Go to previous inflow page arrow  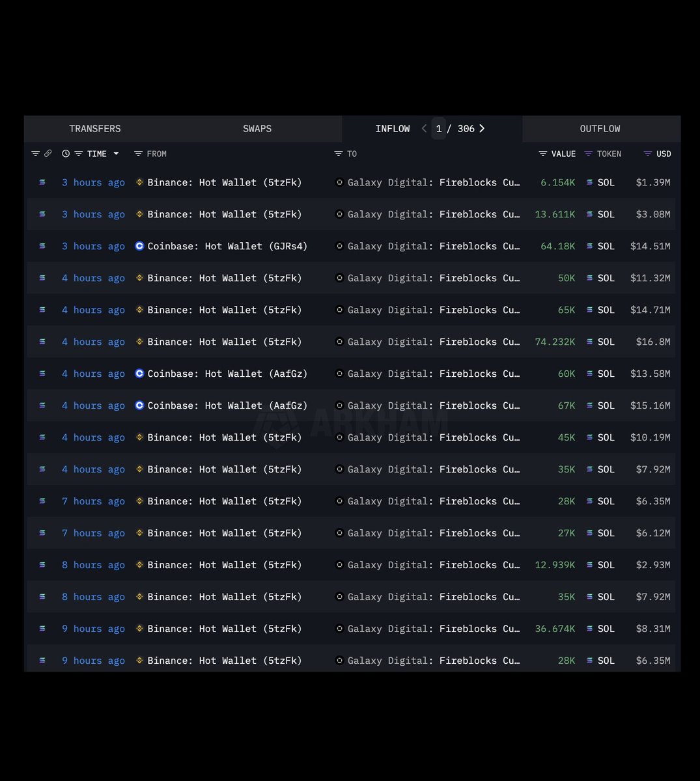click(x=424, y=128)
